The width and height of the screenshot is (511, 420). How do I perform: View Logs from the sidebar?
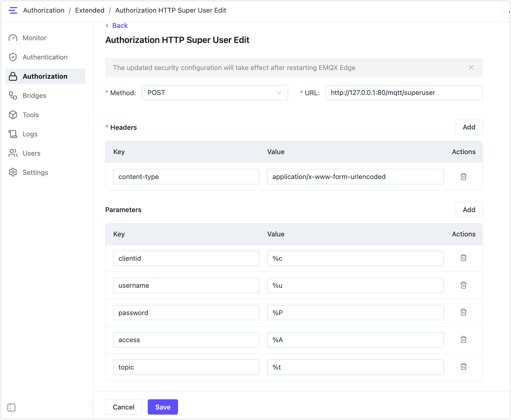[30, 134]
